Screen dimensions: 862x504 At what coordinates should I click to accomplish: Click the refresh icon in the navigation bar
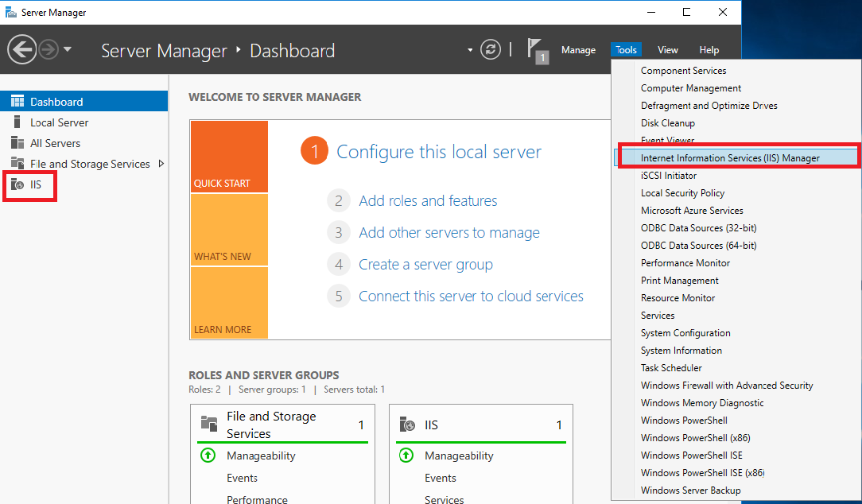point(490,49)
